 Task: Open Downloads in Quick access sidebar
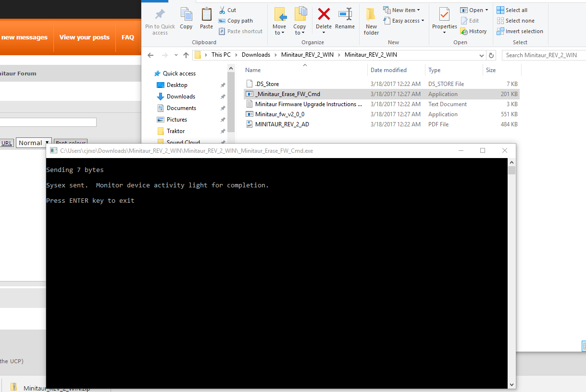(181, 97)
